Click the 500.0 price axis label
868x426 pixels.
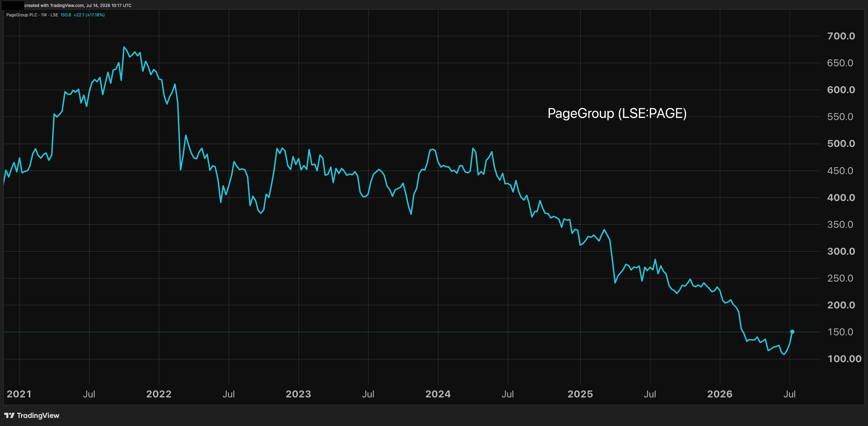coord(841,143)
